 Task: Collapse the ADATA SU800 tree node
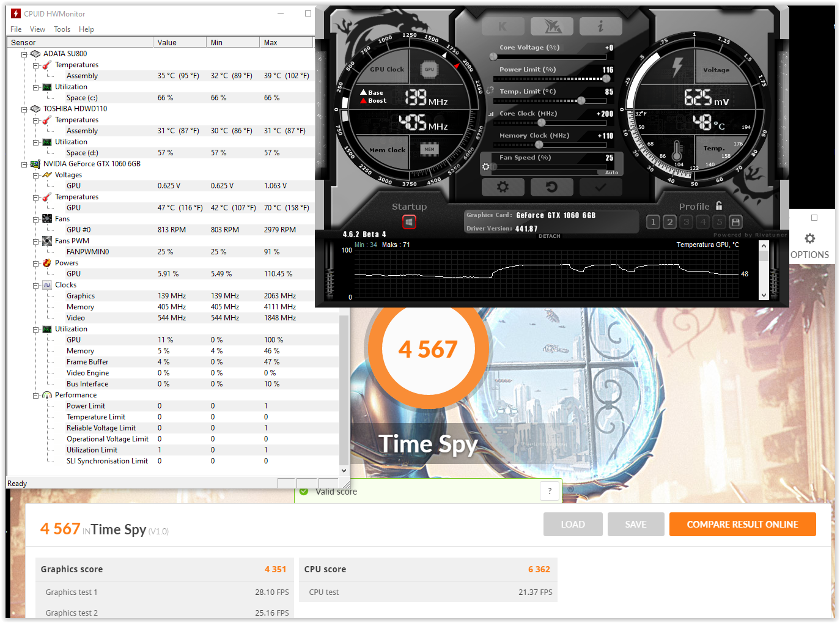[24, 54]
